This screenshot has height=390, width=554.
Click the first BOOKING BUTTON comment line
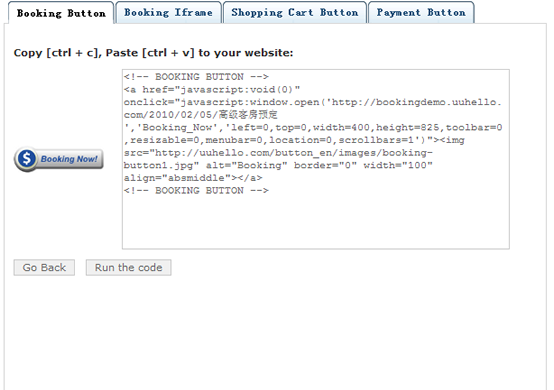click(196, 77)
